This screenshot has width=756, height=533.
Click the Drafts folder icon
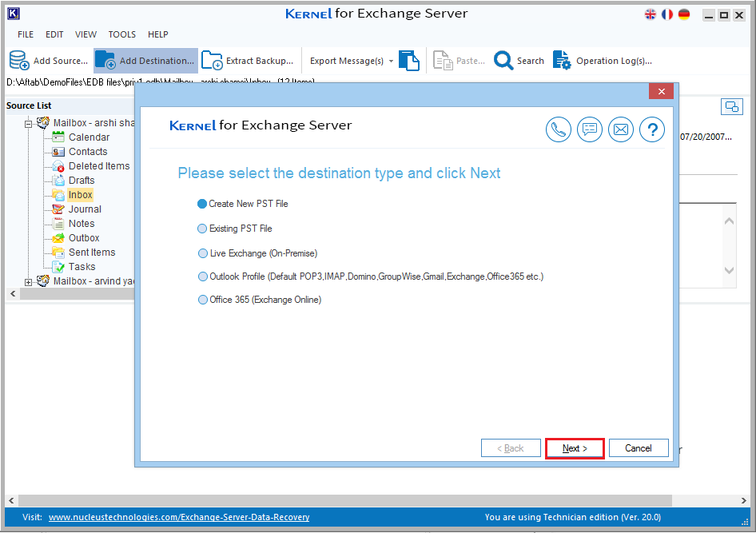pyautogui.click(x=58, y=181)
